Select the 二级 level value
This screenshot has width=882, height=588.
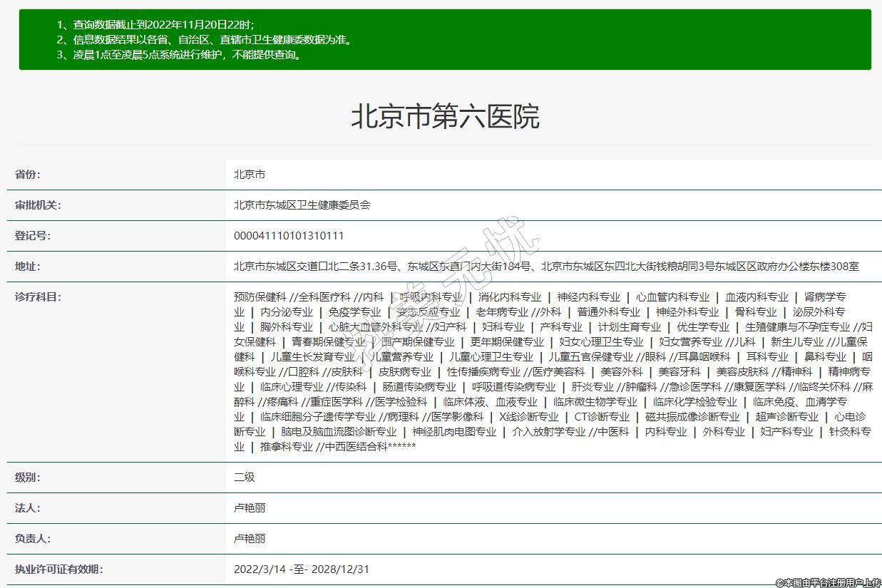245,478
